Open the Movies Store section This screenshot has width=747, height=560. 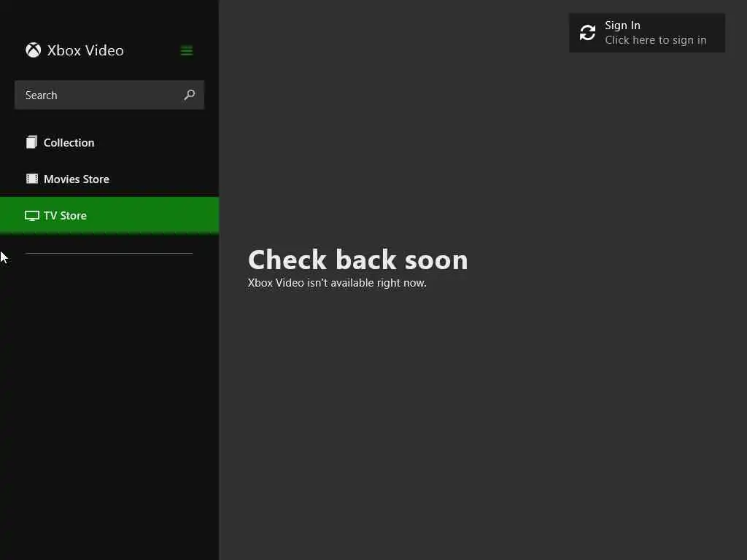pos(109,179)
